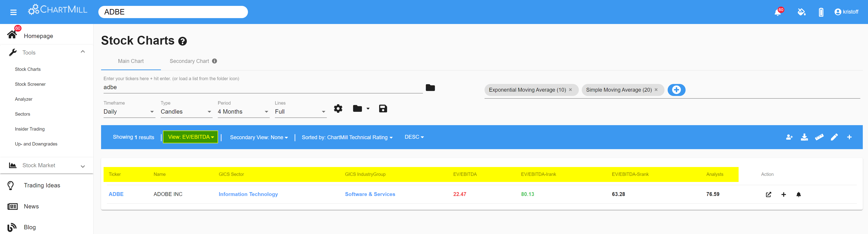The height and width of the screenshot is (234, 868).
Task: Add new indicator with plus button
Action: [676, 90]
